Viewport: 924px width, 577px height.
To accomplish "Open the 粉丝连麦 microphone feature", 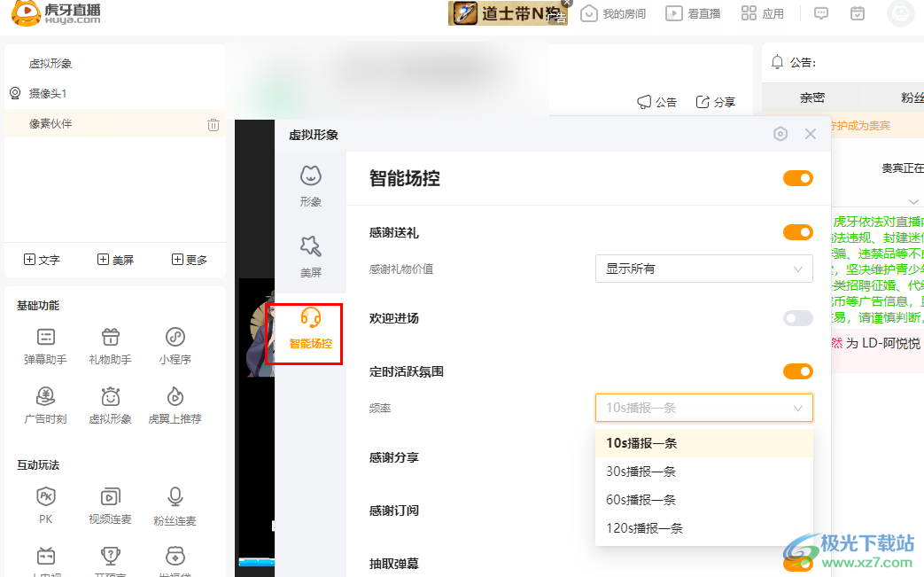I will (x=175, y=506).
